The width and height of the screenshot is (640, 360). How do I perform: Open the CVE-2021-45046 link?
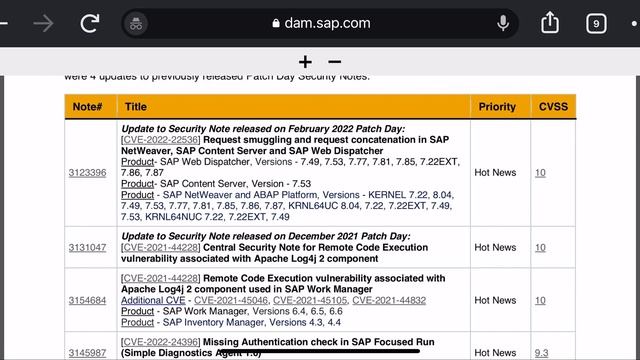231,300
